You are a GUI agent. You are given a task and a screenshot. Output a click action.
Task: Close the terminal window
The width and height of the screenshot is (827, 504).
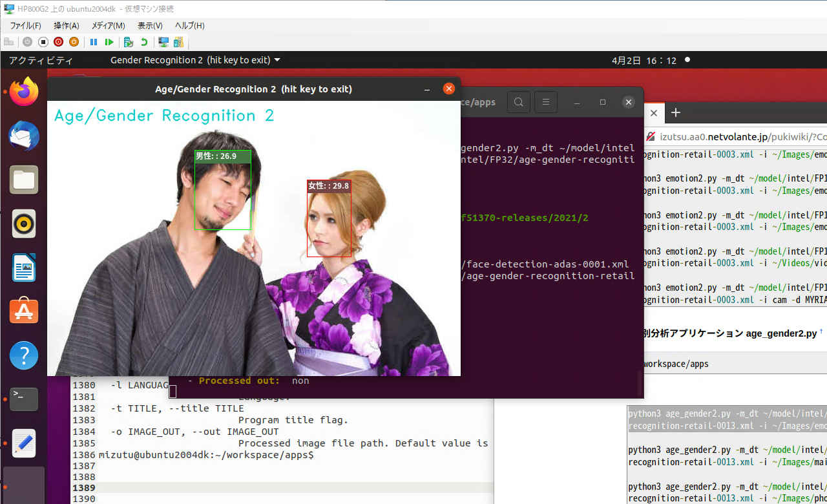pyautogui.click(x=628, y=102)
